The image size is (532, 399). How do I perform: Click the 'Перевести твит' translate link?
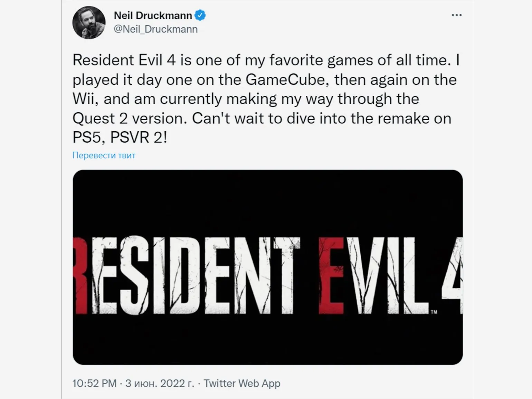(x=104, y=155)
